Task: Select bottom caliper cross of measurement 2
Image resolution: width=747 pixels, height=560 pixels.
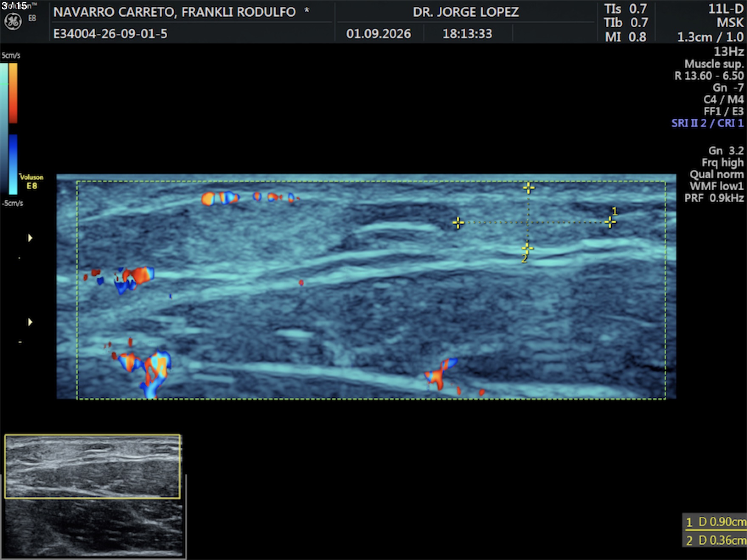Action: 527,247
